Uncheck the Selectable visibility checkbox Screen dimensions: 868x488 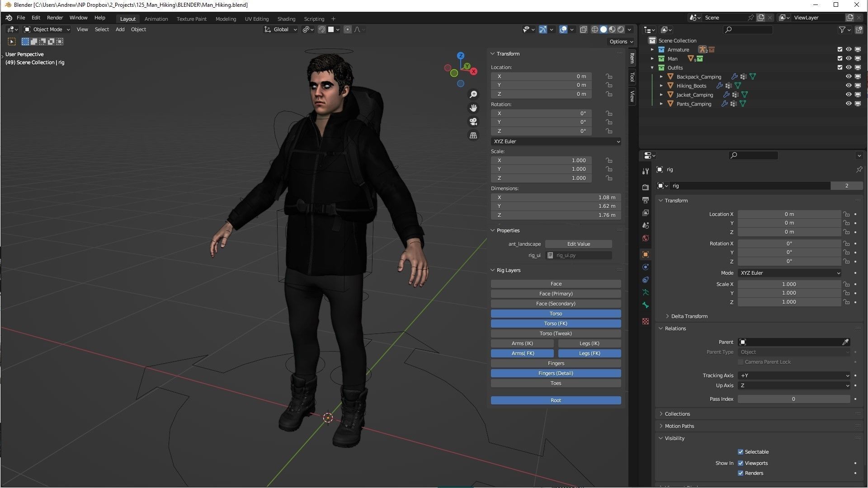741,452
